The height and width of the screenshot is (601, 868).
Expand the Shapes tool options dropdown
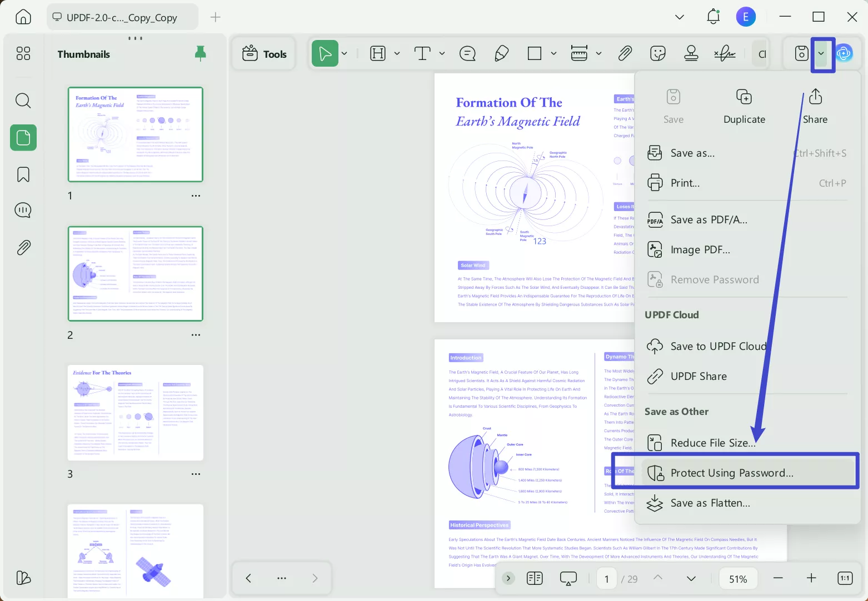point(554,53)
